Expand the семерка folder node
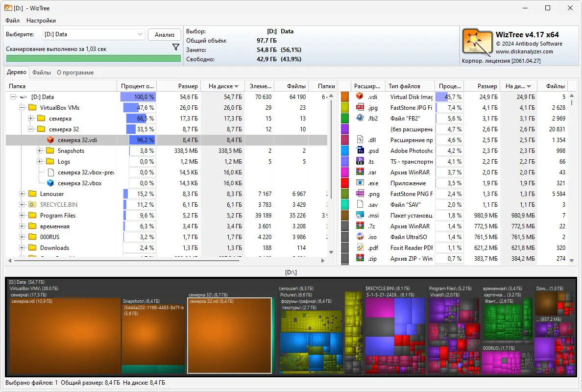This screenshot has width=582, height=392. click(31, 119)
